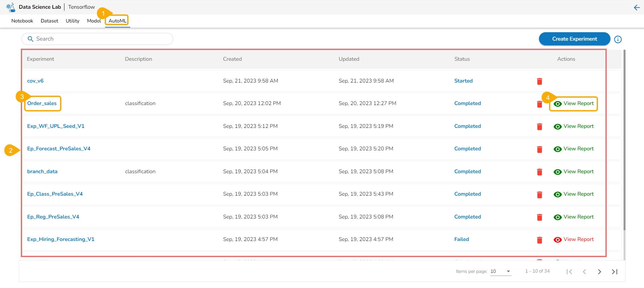Open View Report for Order_sales
The image size is (644, 288).
[x=574, y=103]
